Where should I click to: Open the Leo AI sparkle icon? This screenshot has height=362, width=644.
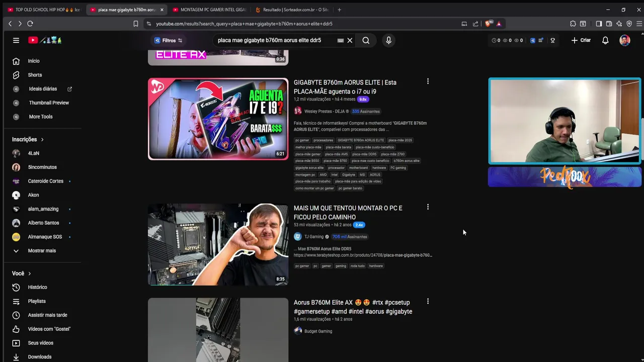coord(619,24)
